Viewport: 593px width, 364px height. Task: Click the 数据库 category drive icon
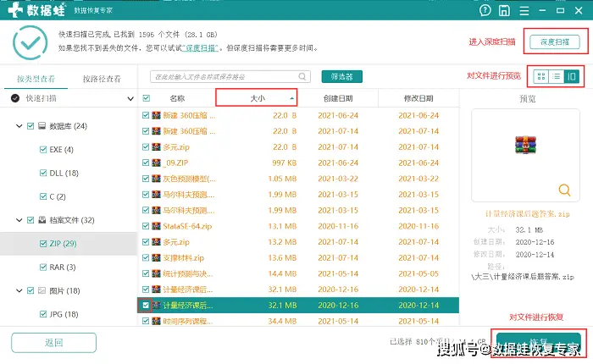click(42, 126)
